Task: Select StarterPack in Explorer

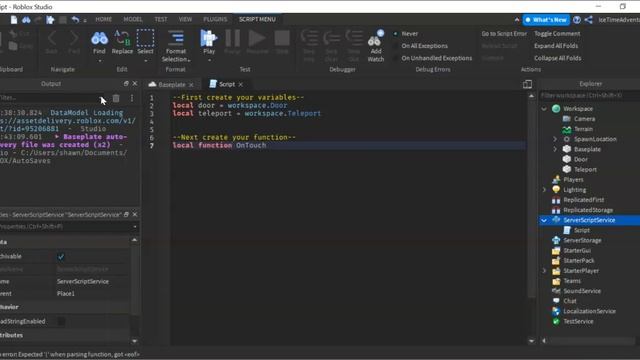Action: click(579, 260)
